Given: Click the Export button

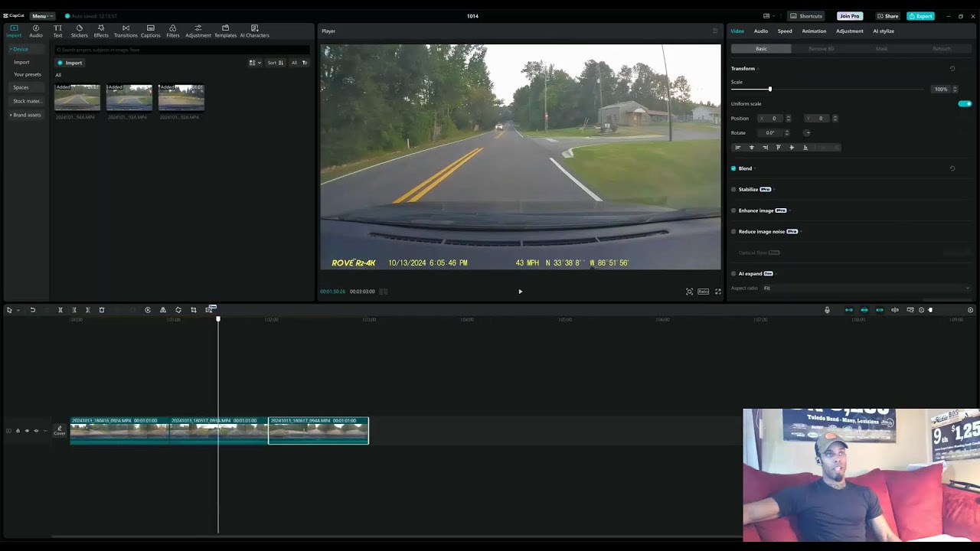Looking at the screenshot, I should tap(920, 16).
